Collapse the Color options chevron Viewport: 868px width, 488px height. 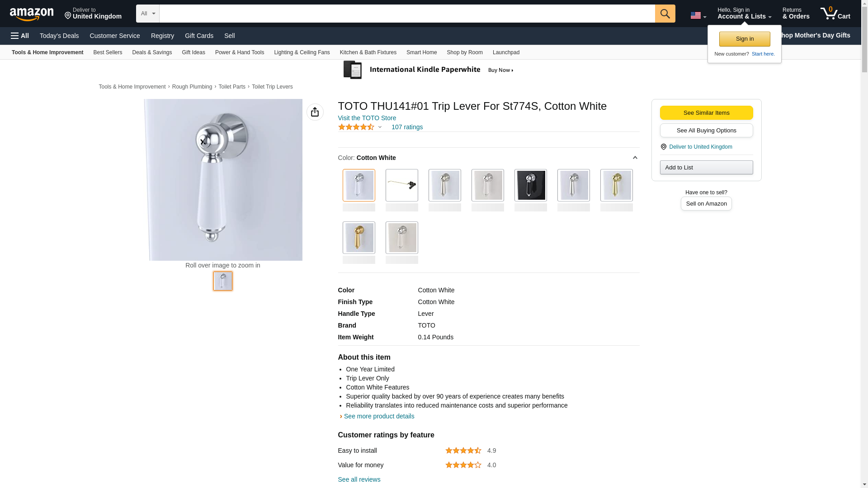pos(635,158)
